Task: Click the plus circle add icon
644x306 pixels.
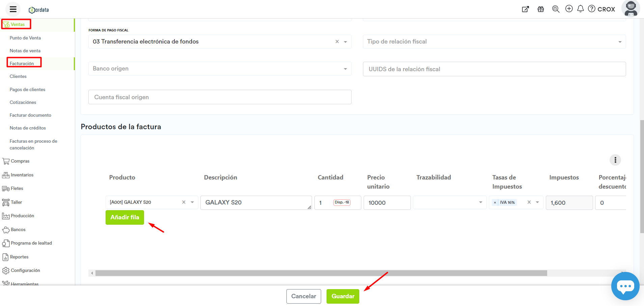Action: pyautogui.click(x=569, y=9)
